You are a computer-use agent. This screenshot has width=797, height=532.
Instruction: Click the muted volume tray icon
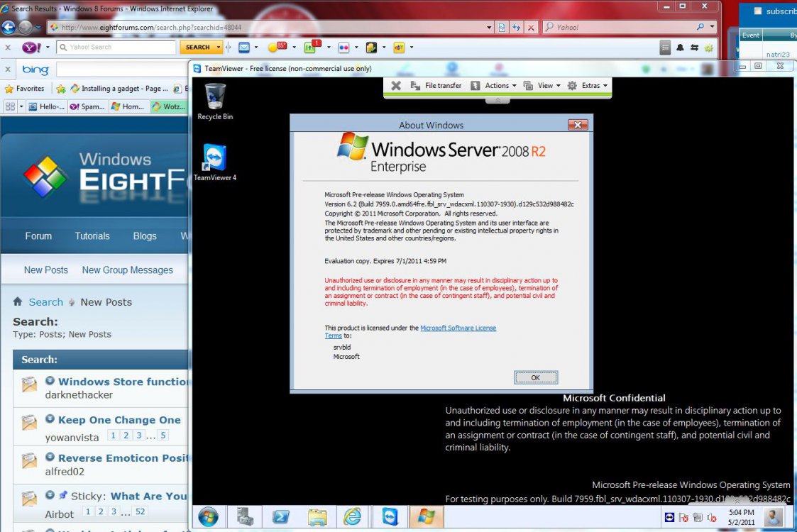712,518
